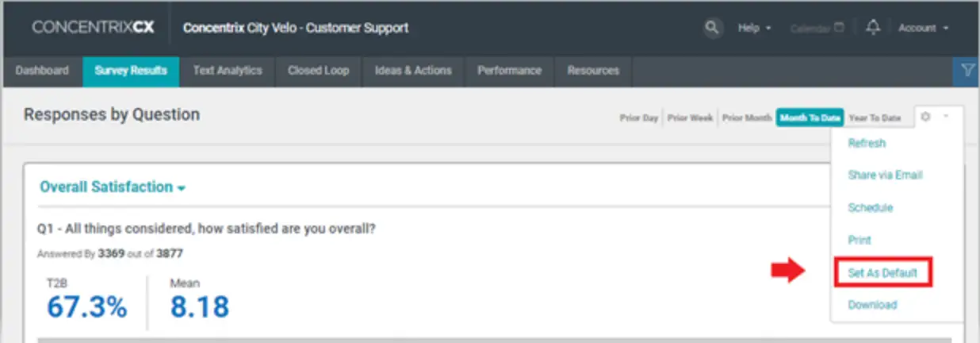Screen dimensions: 980x343
Task: Click the Responses by Question heading
Action: (x=112, y=114)
